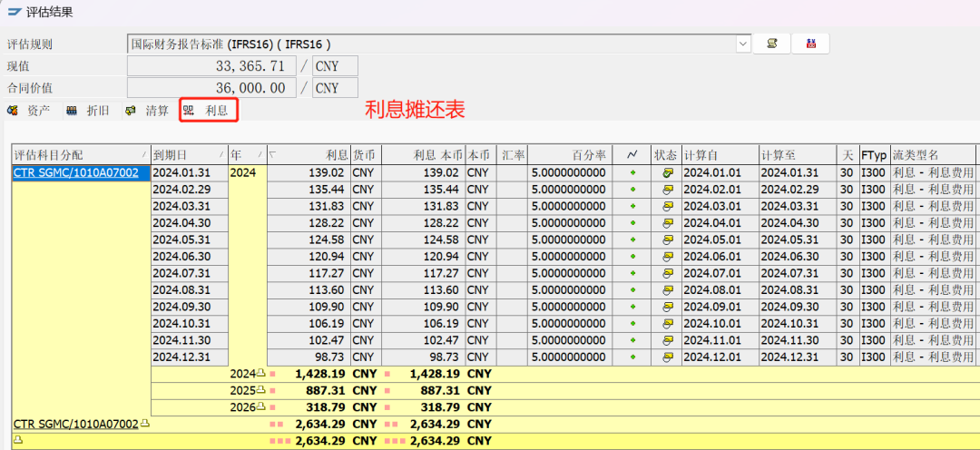Select the 计算自 cell 2024.07.01

click(x=720, y=273)
